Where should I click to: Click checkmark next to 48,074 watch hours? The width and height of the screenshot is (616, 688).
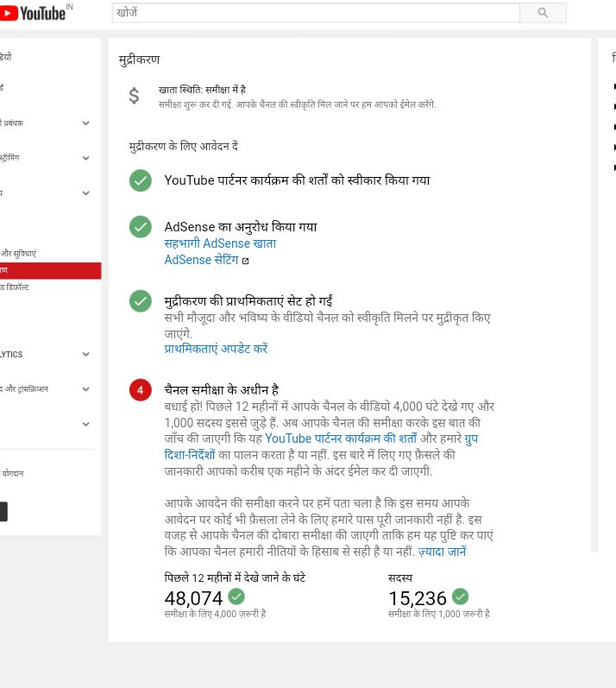point(236,596)
